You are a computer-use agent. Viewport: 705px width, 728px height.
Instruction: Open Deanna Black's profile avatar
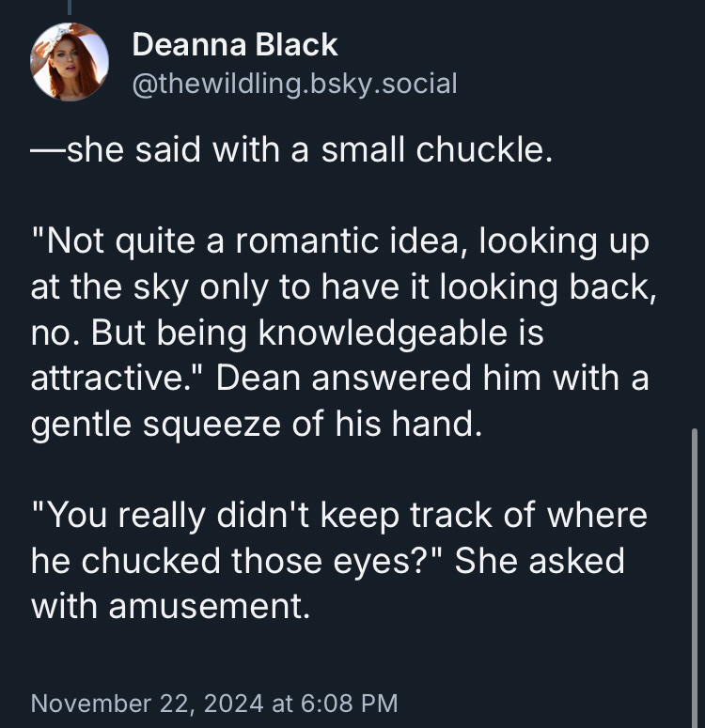(70, 62)
